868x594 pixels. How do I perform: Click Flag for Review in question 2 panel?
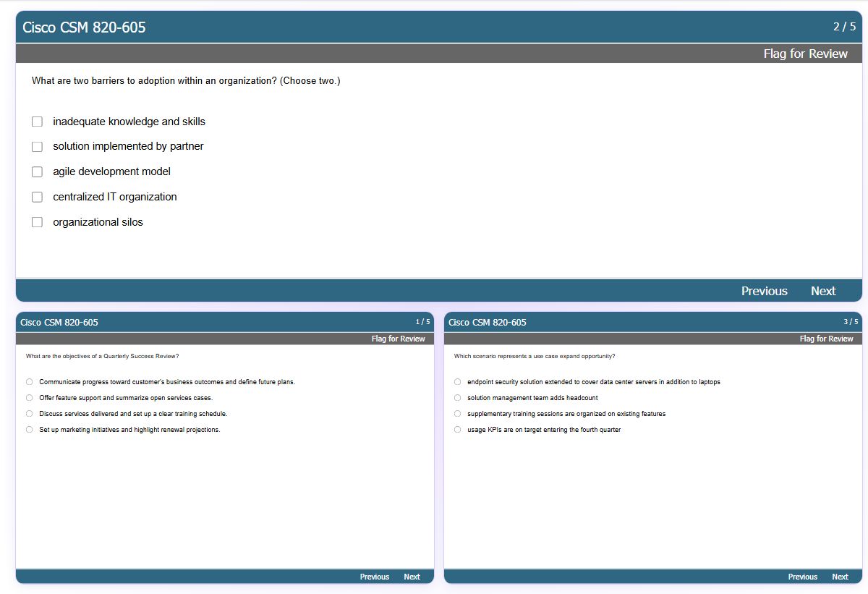pos(805,54)
